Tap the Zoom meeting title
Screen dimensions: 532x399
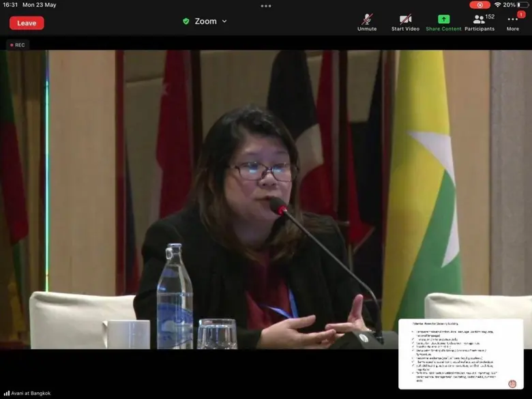(x=205, y=21)
